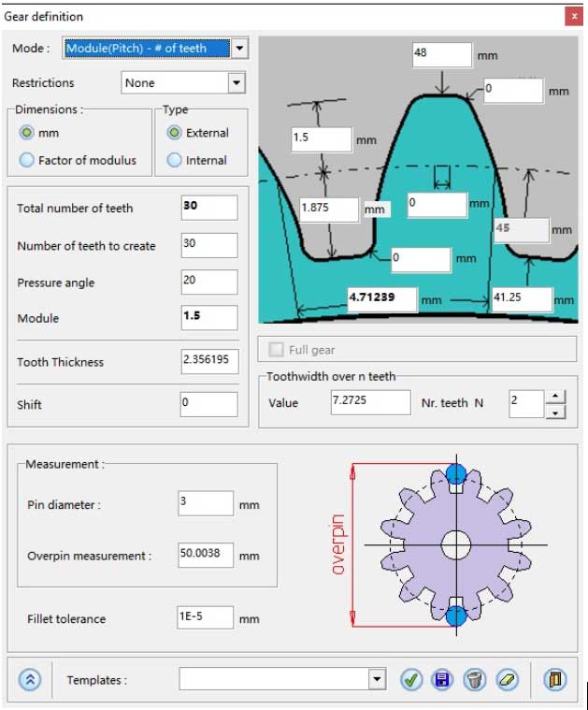Select the Factor of modulus dimension option
This screenshot has width=588, height=710.
[x=26, y=160]
